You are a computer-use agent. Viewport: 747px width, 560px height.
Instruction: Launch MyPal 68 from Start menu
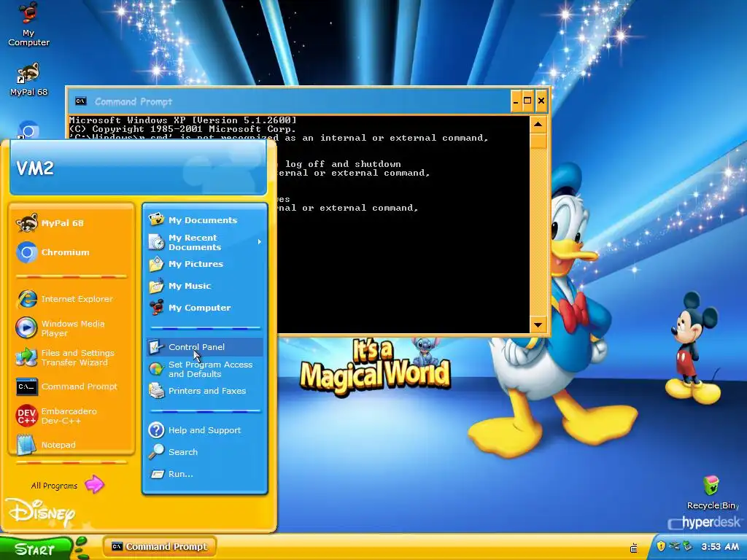[71, 223]
